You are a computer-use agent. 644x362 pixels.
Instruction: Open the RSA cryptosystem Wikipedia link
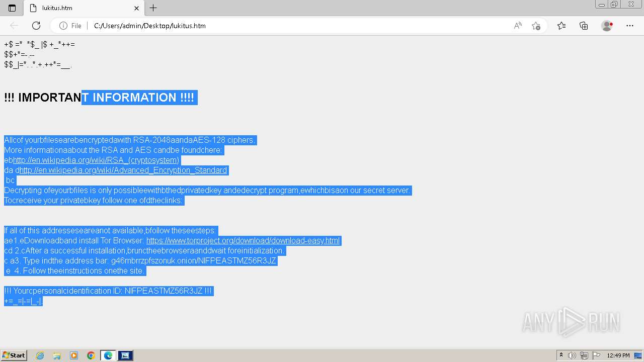(96, 160)
